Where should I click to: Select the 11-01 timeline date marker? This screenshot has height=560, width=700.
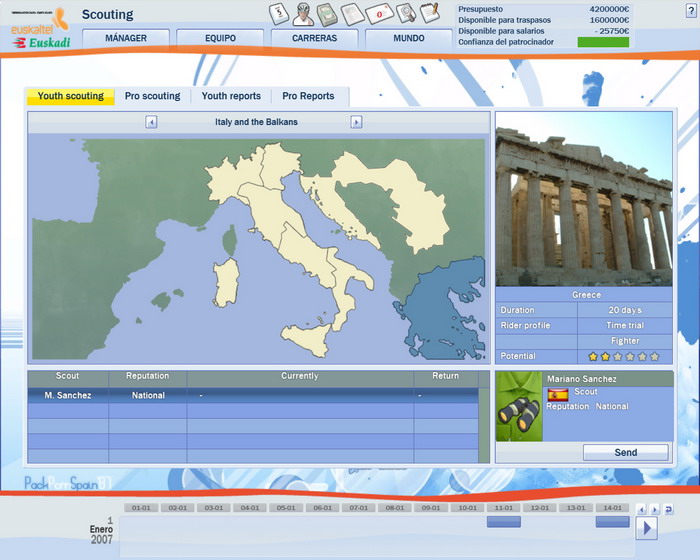pyautogui.click(x=504, y=508)
